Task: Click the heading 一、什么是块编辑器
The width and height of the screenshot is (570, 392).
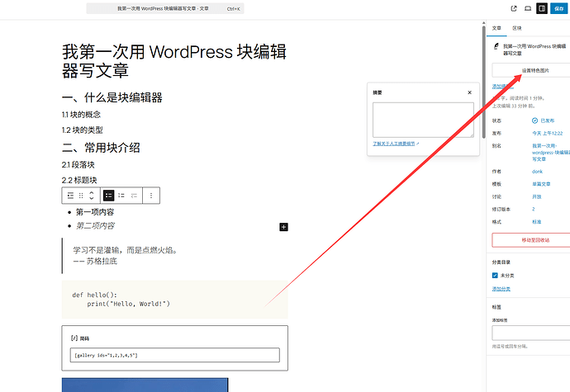Action: [x=112, y=97]
